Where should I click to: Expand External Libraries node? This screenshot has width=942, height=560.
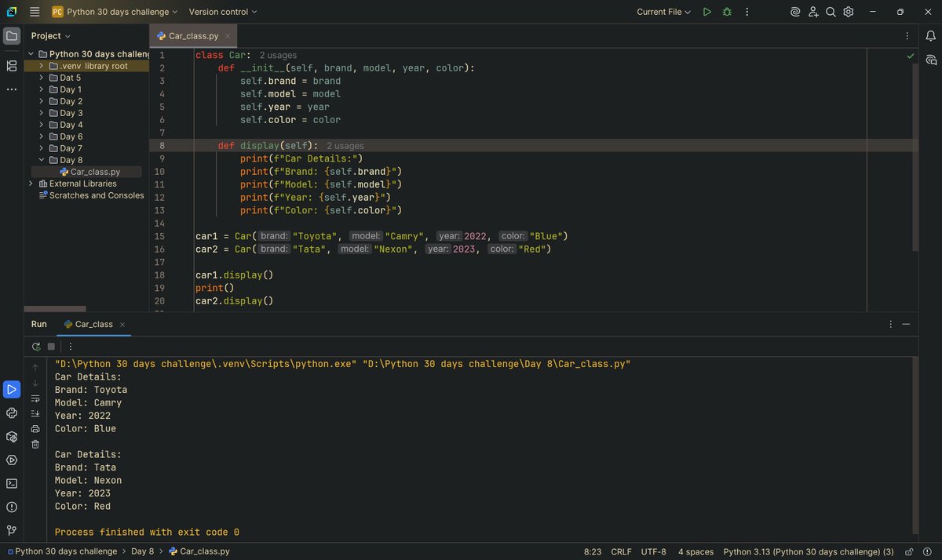click(x=31, y=184)
